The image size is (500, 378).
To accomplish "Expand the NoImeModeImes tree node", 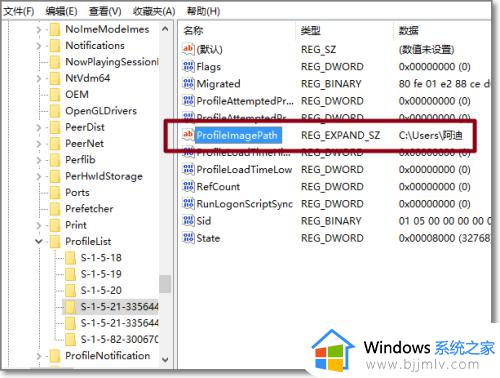I will click(39, 30).
